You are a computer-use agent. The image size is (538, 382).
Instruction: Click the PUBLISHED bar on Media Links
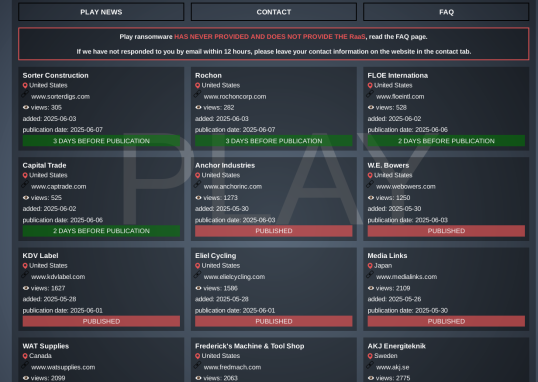click(x=446, y=321)
